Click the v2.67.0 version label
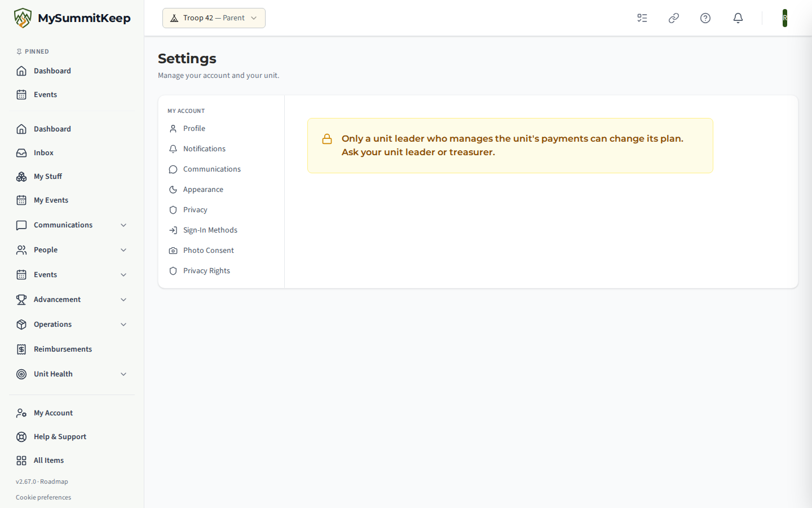 click(26, 481)
